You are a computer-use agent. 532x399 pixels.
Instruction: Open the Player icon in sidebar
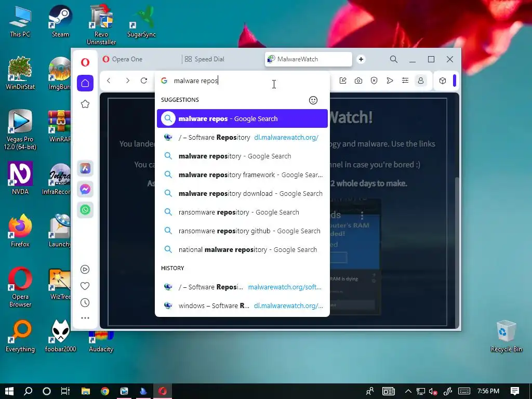[x=85, y=270]
